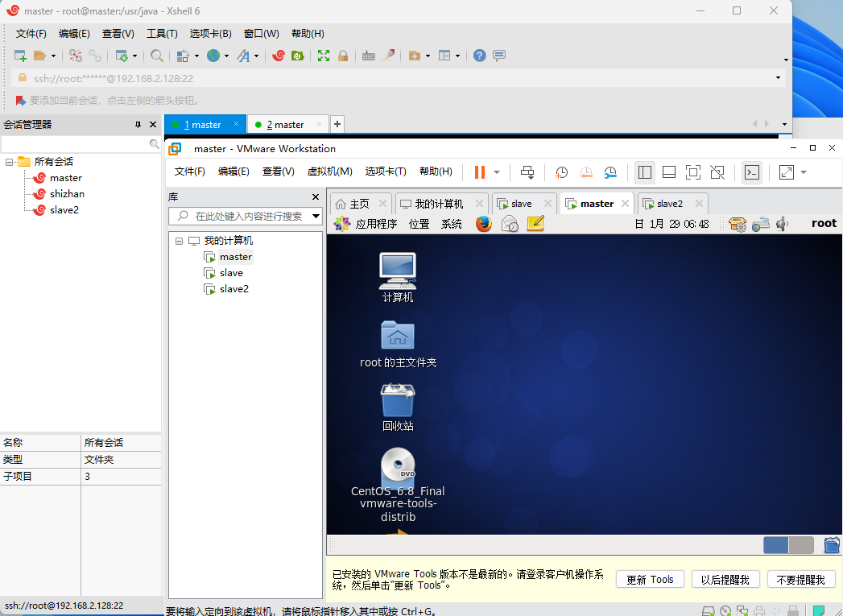Click the 更新 Tools button
This screenshot has height=616, width=843.
click(x=650, y=580)
